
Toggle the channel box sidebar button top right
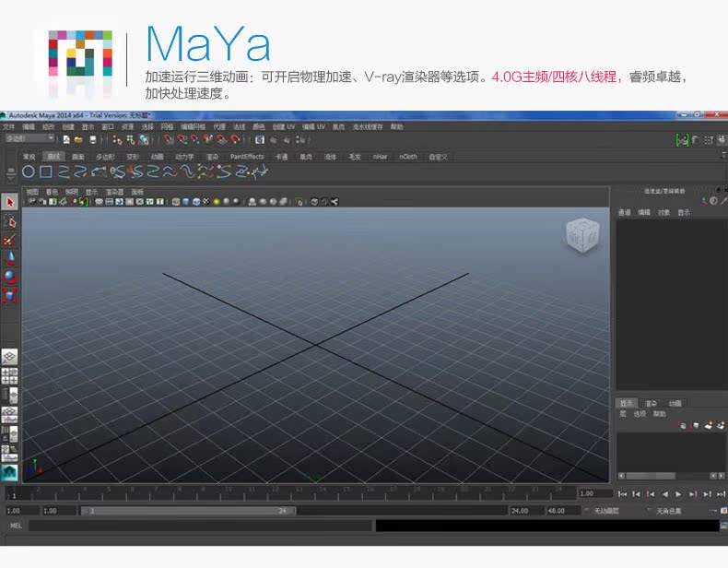point(722,139)
